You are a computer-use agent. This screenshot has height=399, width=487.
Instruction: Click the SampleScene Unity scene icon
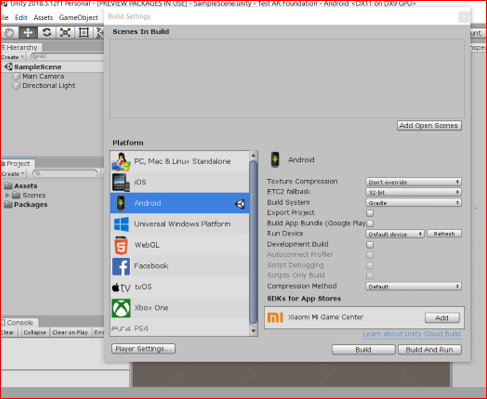9,67
